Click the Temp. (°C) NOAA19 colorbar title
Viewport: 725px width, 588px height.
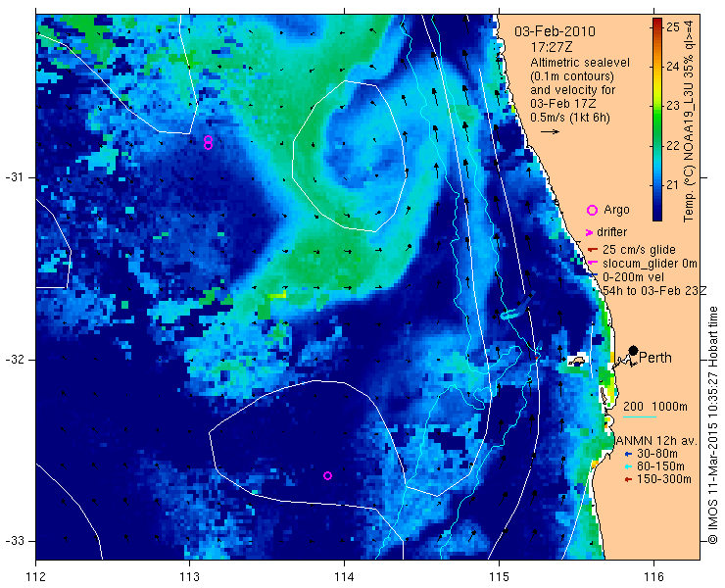coord(690,120)
